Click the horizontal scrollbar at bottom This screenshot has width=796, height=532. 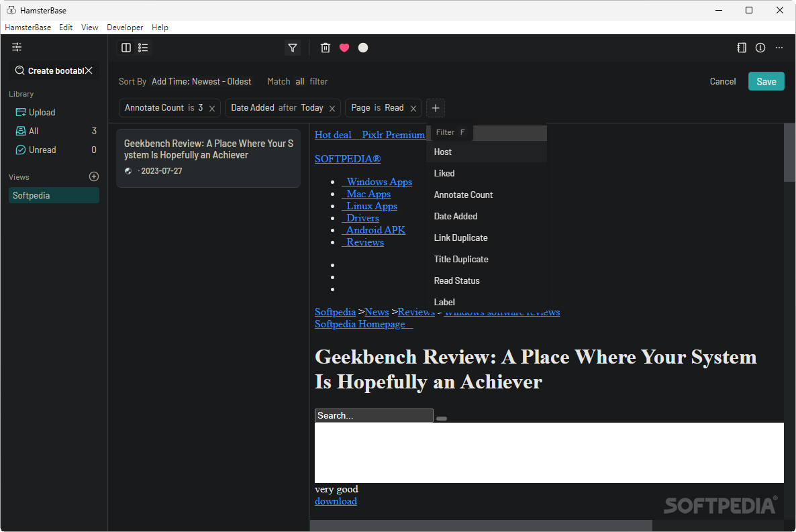(481, 525)
